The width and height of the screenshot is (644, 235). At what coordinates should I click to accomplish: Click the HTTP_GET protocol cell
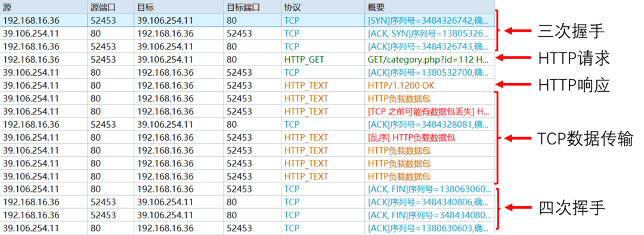coord(323,60)
